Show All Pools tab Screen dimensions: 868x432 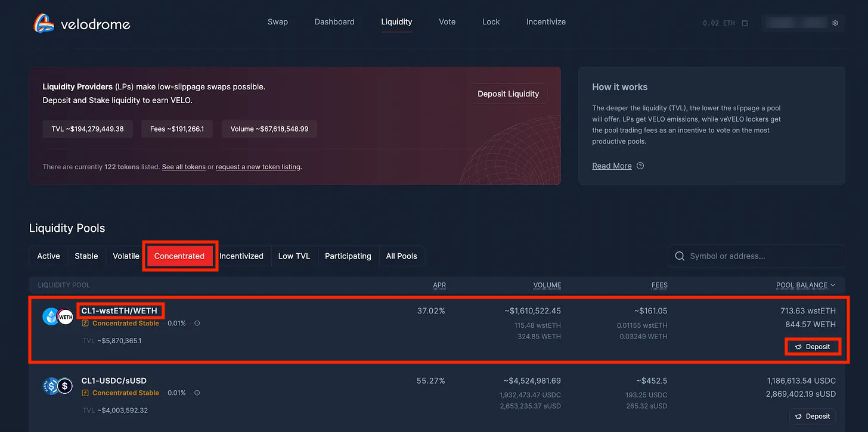click(402, 256)
